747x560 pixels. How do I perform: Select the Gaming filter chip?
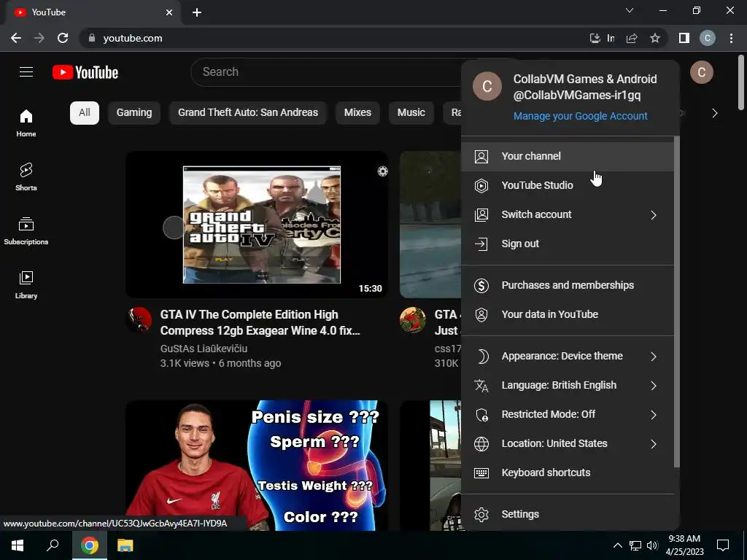[x=134, y=113]
